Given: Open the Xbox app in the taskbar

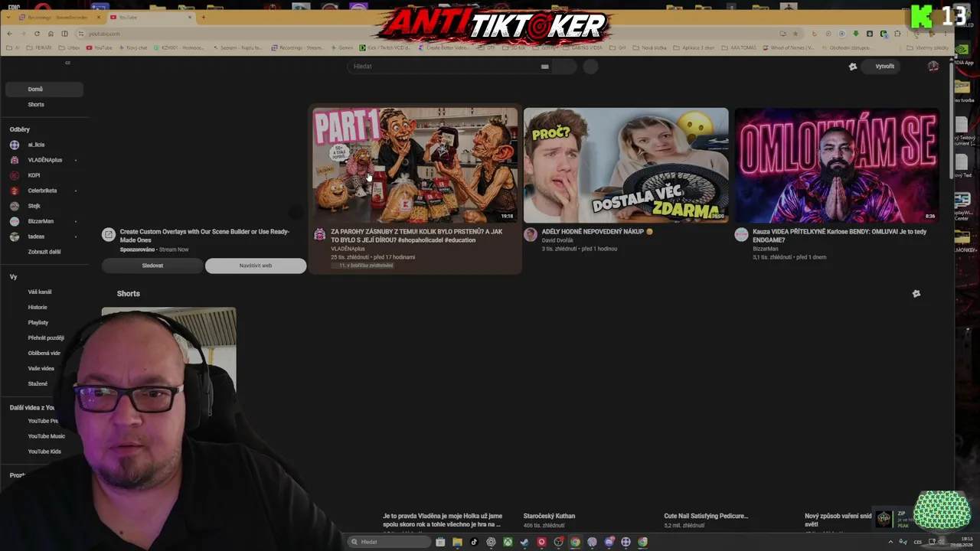Looking at the screenshot, I should pyautogui.click(x=508, y=542).
